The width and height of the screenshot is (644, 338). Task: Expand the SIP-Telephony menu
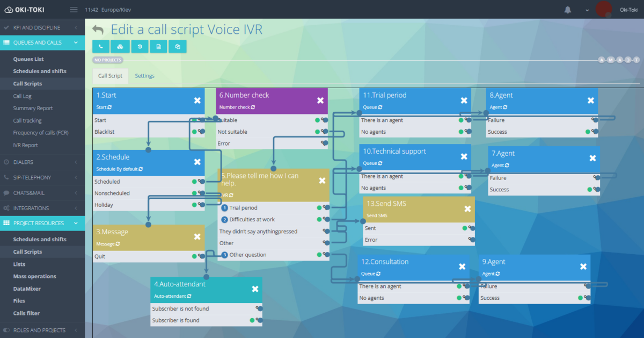pyautogui.click(x=42, y=177)
